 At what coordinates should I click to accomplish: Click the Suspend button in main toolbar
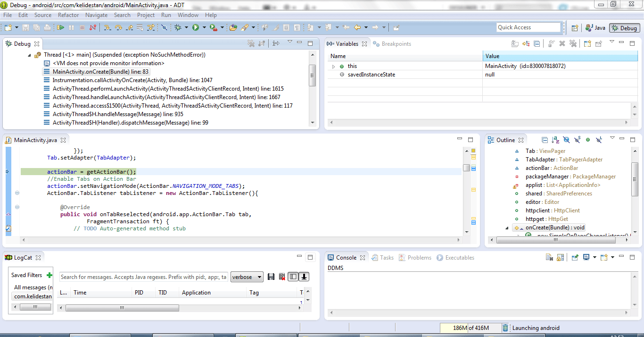coord(71,27)
